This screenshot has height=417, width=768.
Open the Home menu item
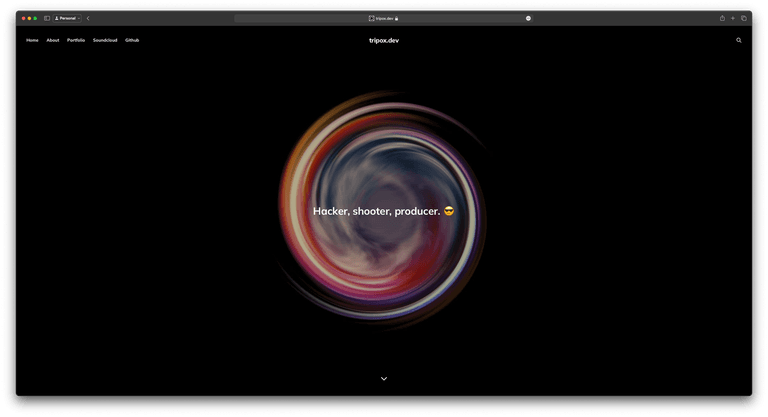[32, 40]
